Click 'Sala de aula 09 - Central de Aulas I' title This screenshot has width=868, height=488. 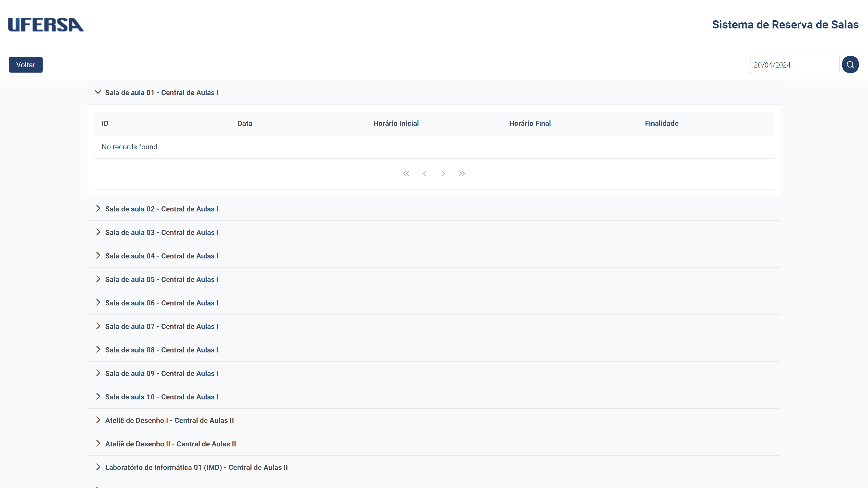point(162,373)
